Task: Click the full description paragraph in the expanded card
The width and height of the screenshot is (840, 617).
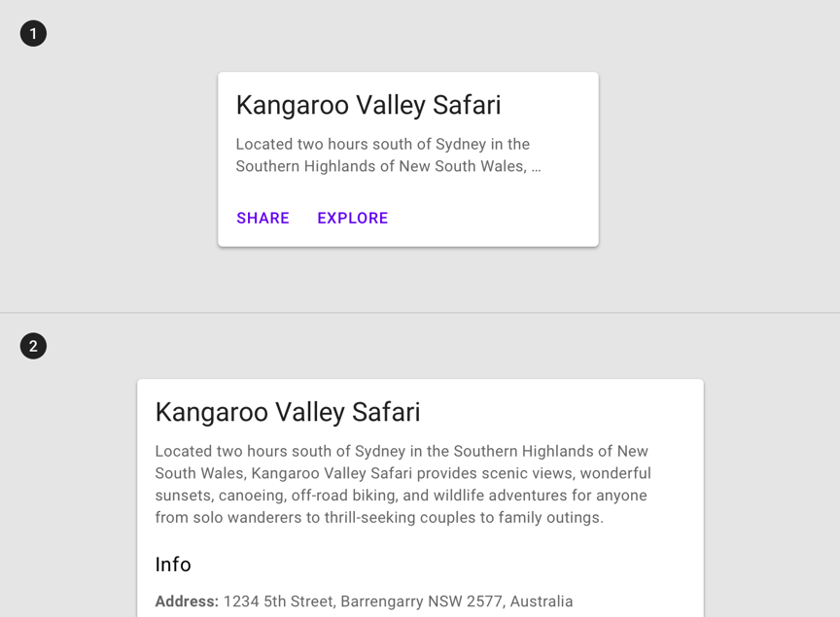Action: pos(402,484)
